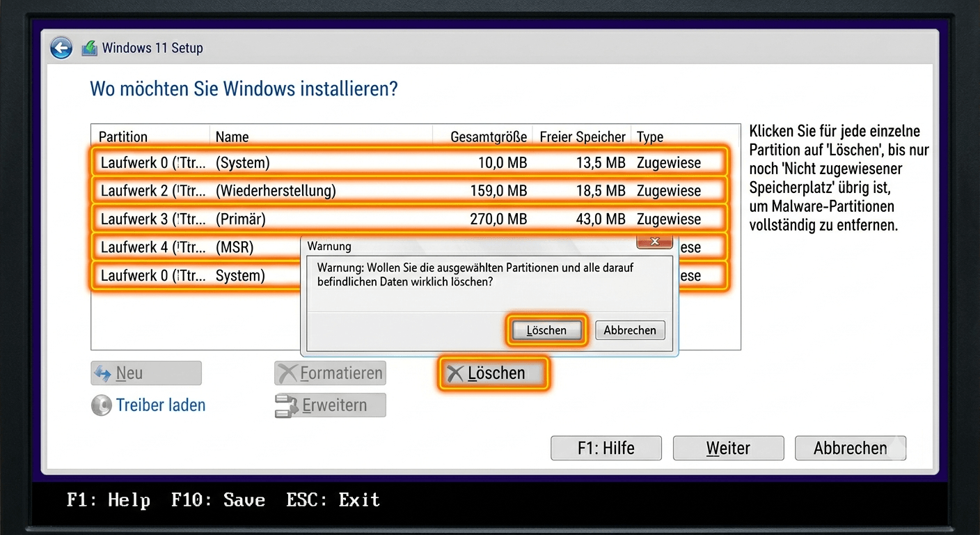Open F1: Hilfe
Image resolution: width=980 pixels, height=535 pixels.
pos(606,448)
